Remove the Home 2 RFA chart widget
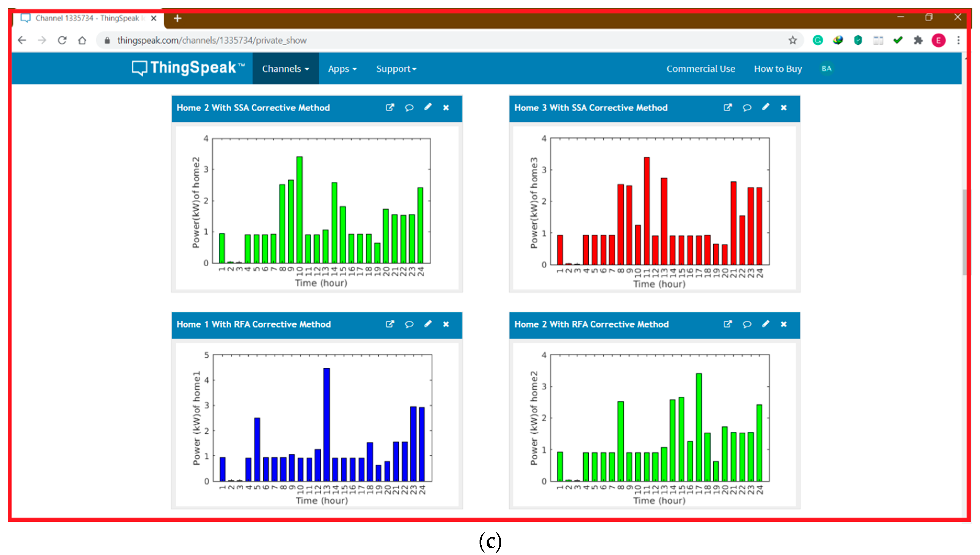 (x=784, y=324)
